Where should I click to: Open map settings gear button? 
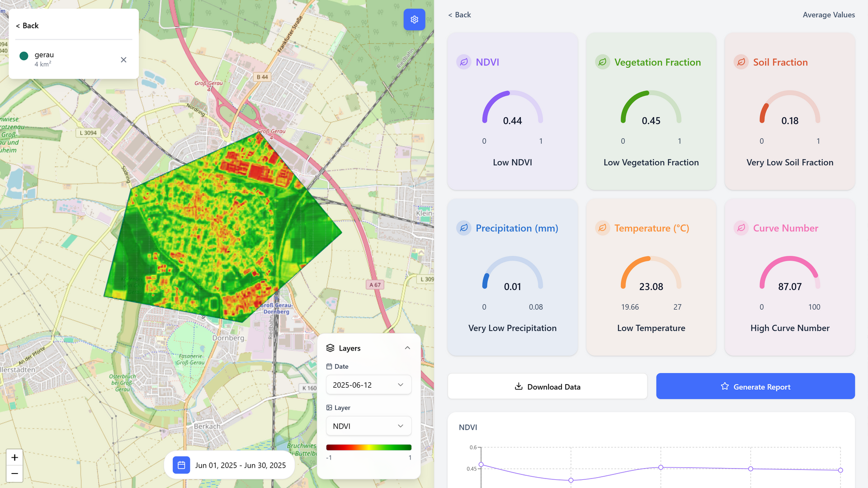(x=414, y=19)
